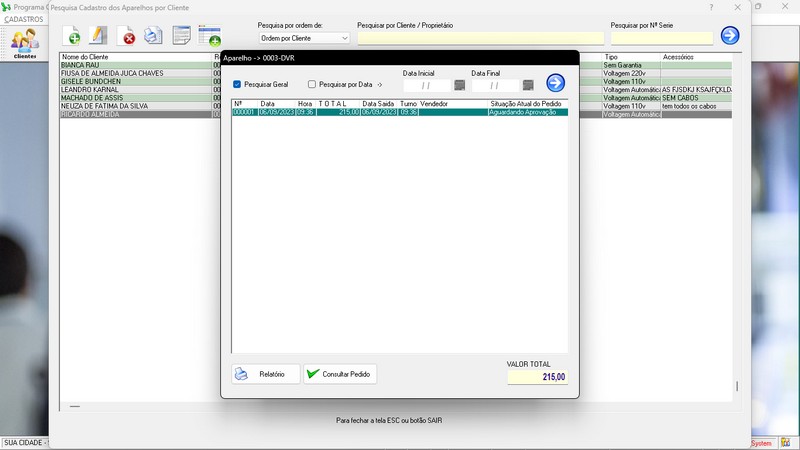This screenshot has width=800, height=450.
Task: Click the Nome do Cliente column header
Action: click(136, 57)
